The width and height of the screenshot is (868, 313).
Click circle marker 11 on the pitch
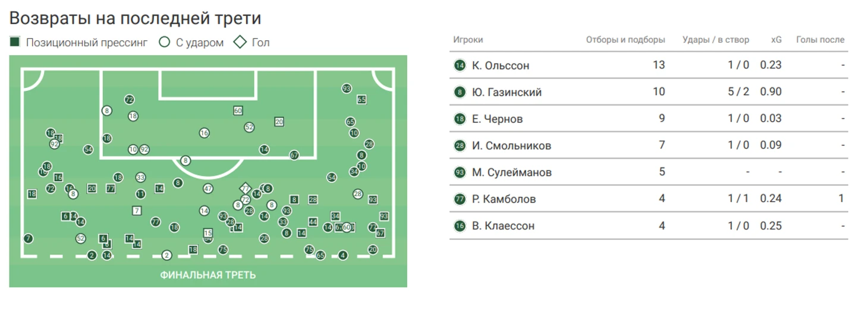pos(140,194)
